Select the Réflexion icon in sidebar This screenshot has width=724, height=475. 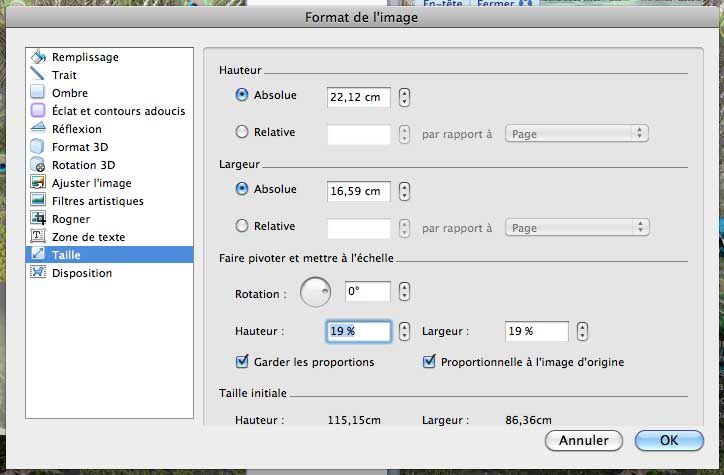[x=39, y=129]
